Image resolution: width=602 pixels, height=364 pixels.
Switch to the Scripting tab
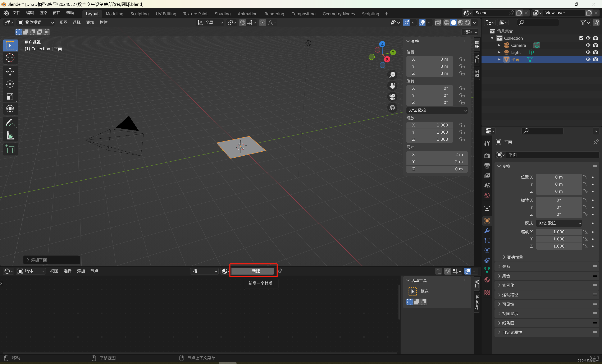pyautogui.click(x=370, y=13)
